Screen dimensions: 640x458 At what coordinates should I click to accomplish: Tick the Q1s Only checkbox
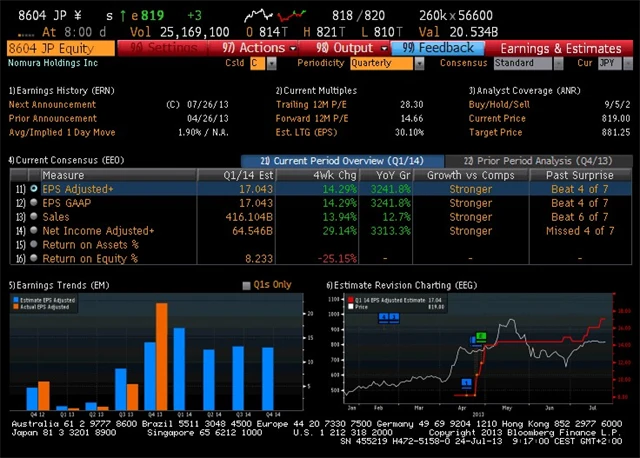248,285
